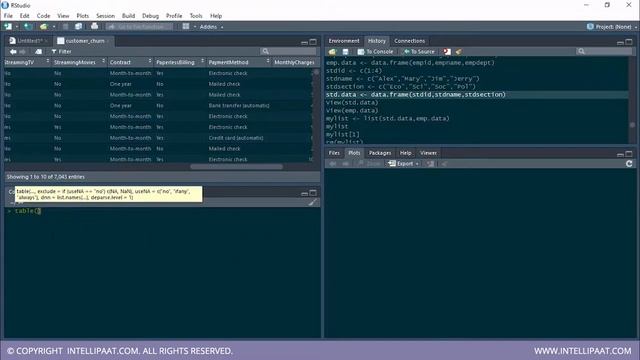
Task: Click the save history disk icon
Action: coord(345,51)
